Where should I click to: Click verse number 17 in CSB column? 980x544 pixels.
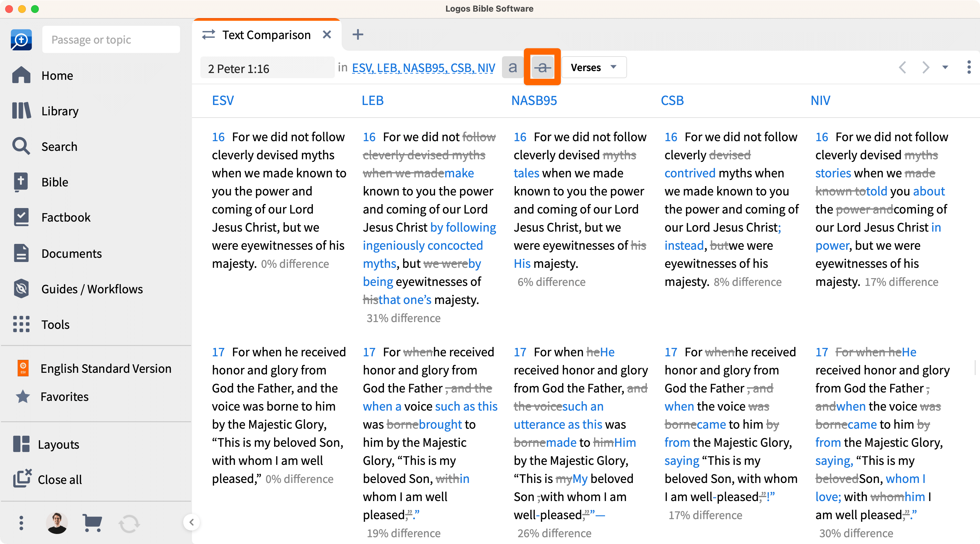click(671, 352)
